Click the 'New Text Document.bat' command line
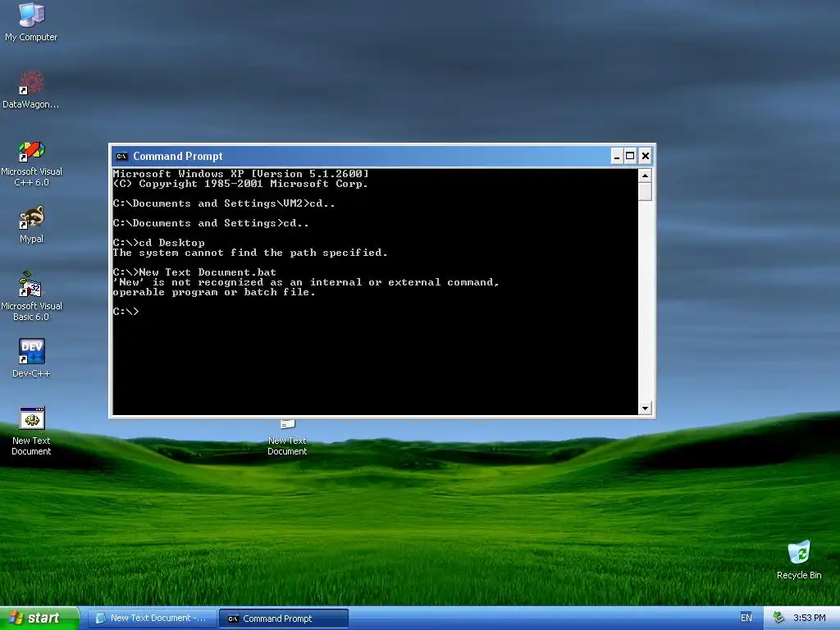 point(194,272)
